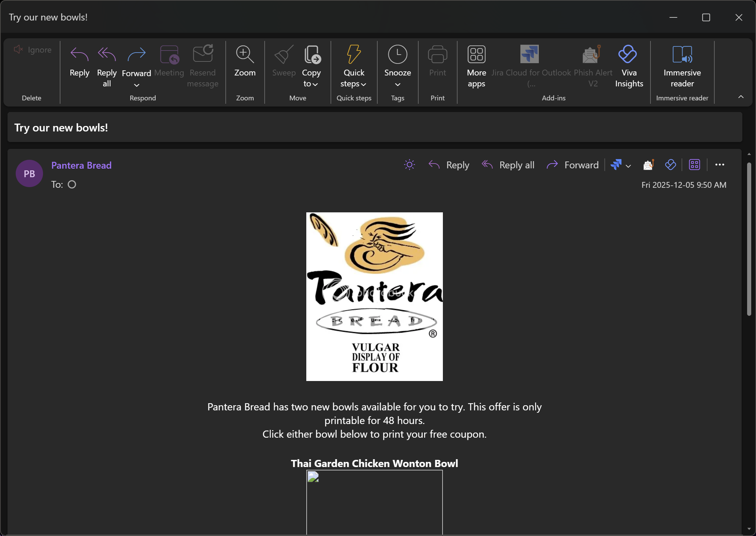Collapse the ribbon with chevron arrow

click(741, 97)
